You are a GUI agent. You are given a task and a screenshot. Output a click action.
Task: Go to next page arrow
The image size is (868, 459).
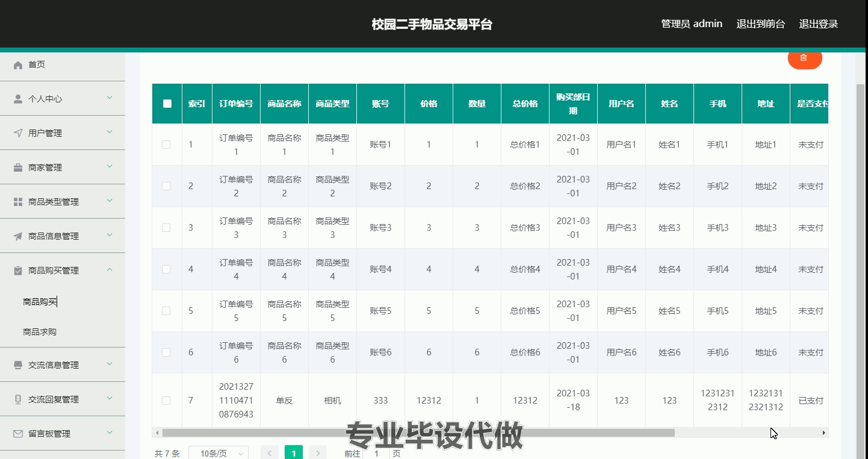tap(318, 454)
